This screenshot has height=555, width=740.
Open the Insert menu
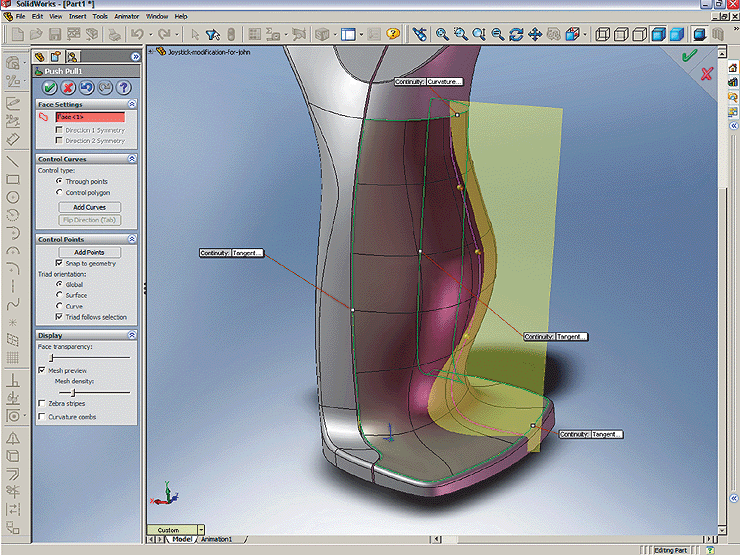pos(77,17)
